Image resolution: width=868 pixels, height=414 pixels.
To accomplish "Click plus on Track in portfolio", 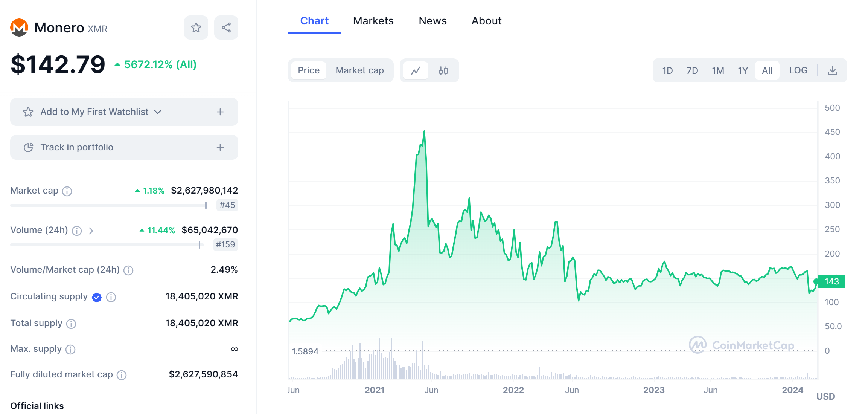I will click(220, 147).
